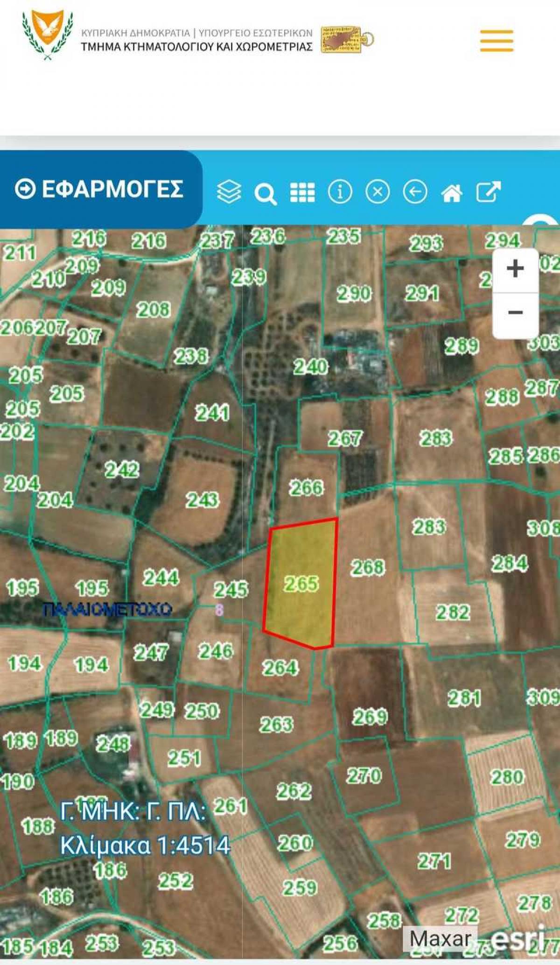Select the highlighted parcel 265
Screen dimensions: 560x965
coord(301,584)
